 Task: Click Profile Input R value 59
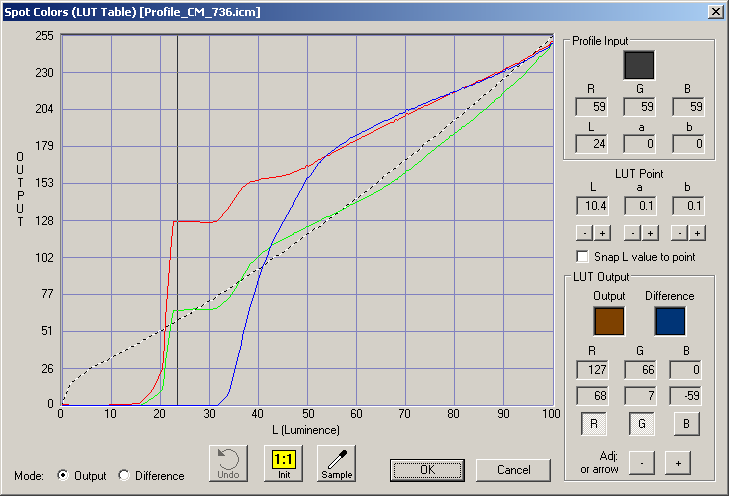(x=592, y=107)
